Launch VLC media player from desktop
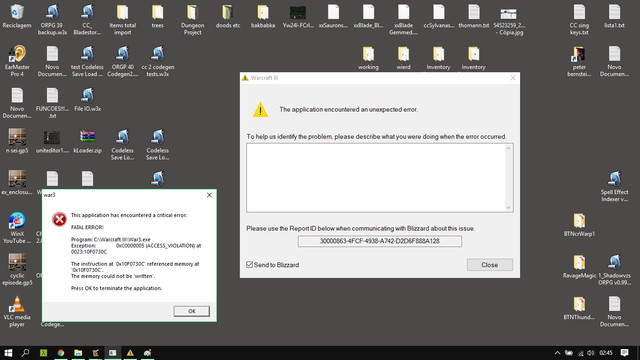This screenshot has width=640, height=360. [x=17, y=311]
